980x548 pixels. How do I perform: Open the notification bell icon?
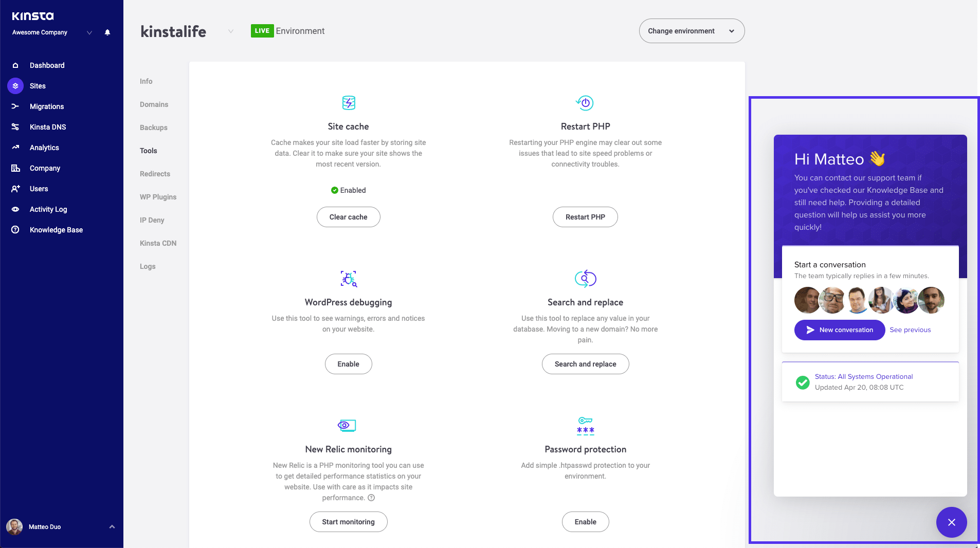pos(107,32)
